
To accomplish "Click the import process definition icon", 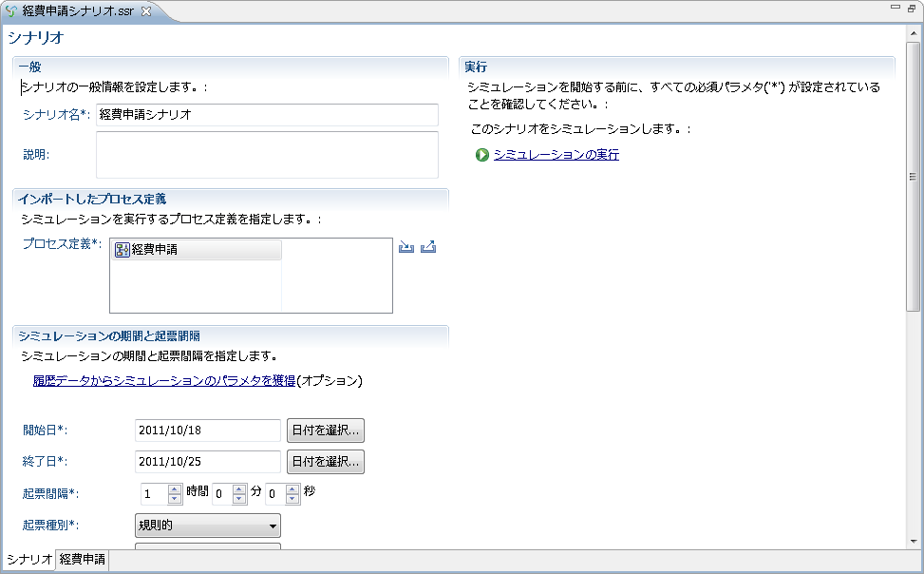I will [406, 246].
